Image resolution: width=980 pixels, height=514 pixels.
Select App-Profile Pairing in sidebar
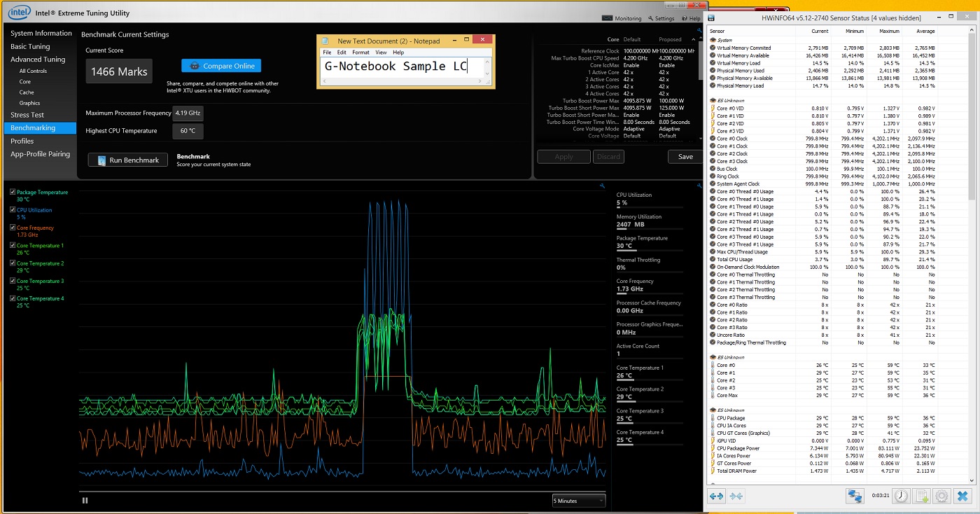pyautogui.click(x=40, y=154)
